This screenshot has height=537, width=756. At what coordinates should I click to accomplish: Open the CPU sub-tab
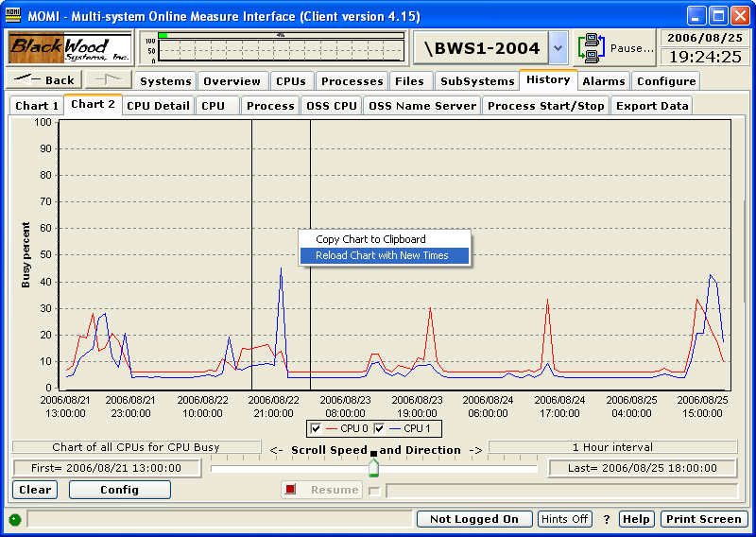(x=218, y=106)
